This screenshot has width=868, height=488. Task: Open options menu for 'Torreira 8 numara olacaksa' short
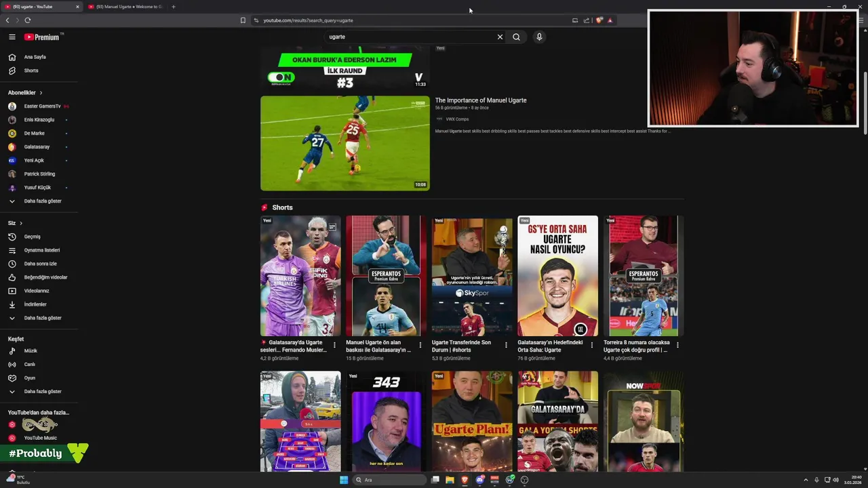coord(677,345)
